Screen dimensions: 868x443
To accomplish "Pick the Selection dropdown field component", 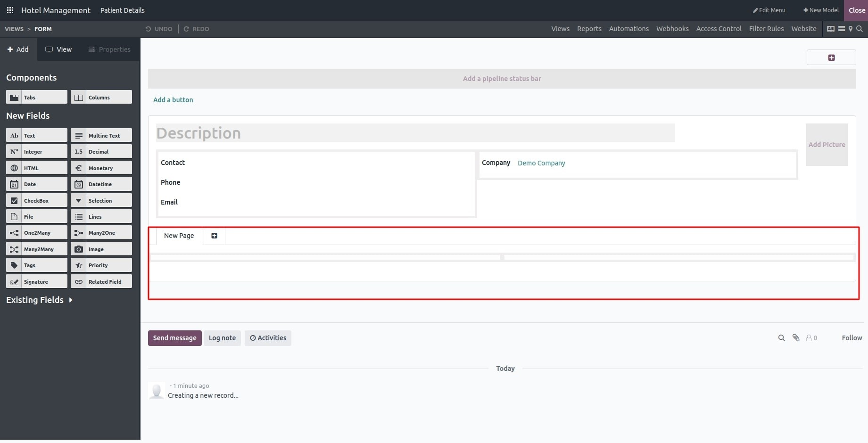I will tap(101, 201).
